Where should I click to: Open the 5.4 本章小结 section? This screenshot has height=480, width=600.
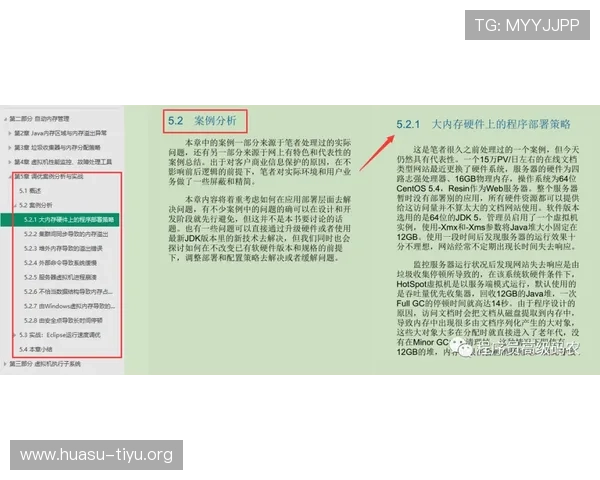[x=36, y=349]
